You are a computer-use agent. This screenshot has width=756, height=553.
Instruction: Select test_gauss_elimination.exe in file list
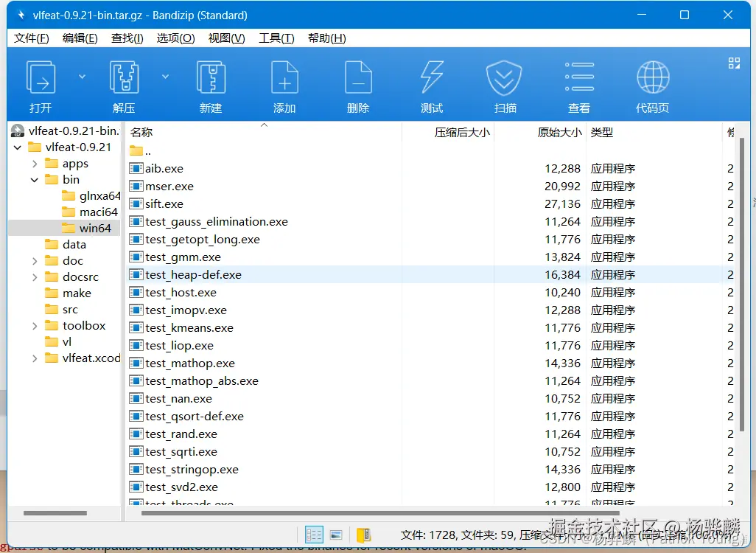coord(217,221)
